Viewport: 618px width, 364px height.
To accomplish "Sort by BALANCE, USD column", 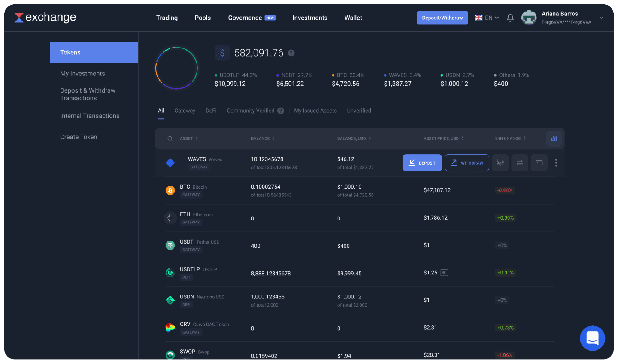I will (354, 138).
